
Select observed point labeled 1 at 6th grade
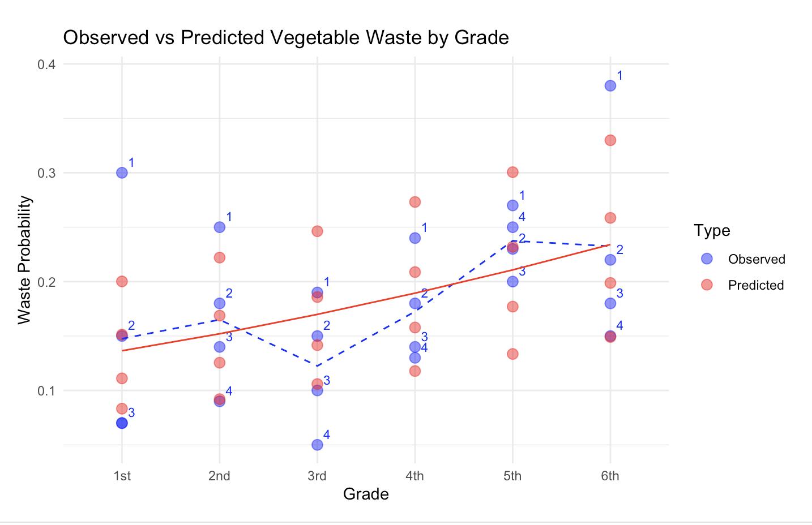click(x=610, y=85)
